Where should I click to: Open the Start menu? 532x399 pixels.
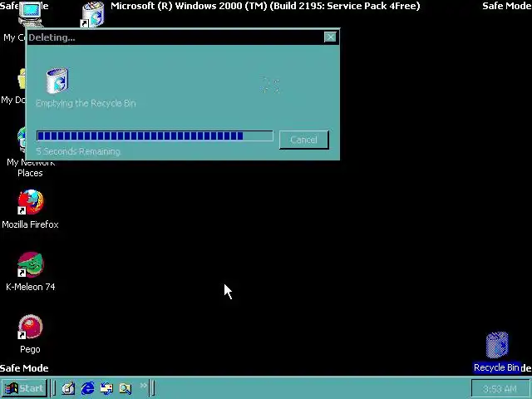24,388
